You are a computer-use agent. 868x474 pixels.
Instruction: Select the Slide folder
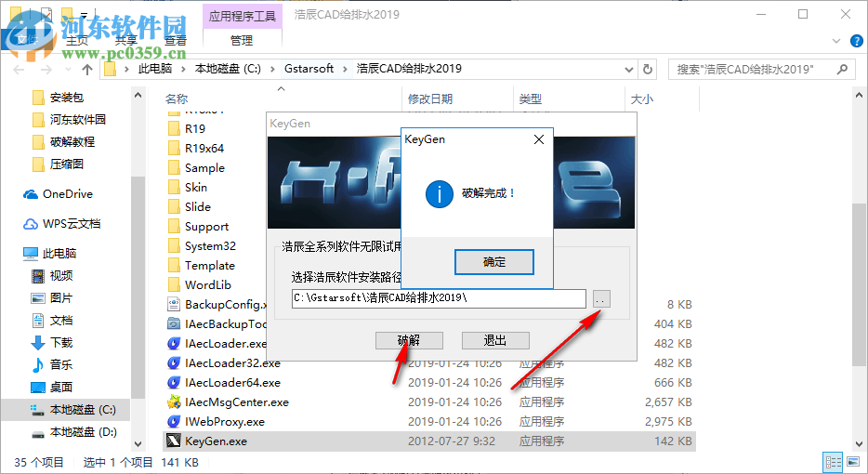point(198,206)
